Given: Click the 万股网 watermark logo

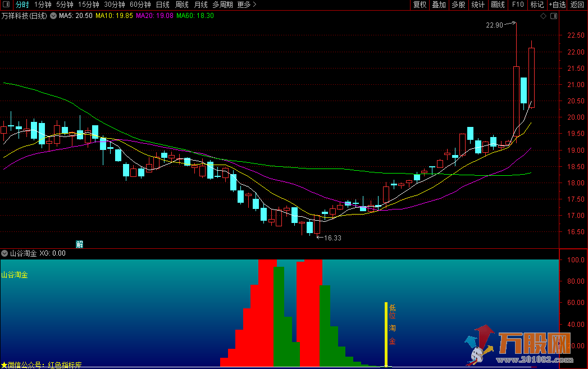Looking at the screenshot, I should [x=518, y=345].
